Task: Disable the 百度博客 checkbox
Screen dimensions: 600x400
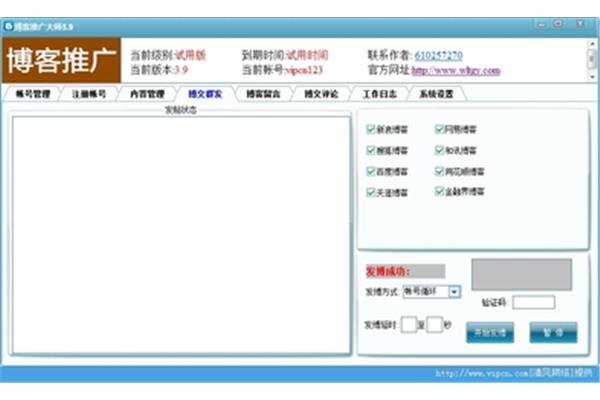Action: point(370,171)
